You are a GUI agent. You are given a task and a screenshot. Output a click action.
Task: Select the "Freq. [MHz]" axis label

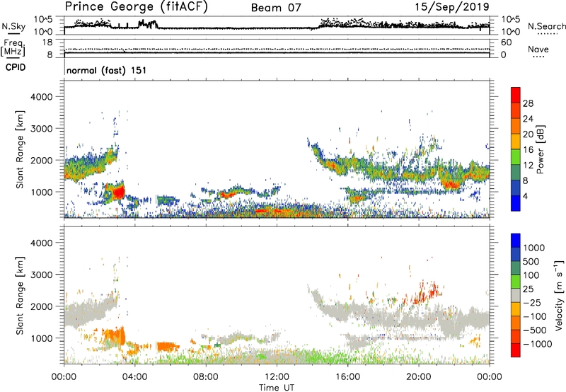(x=13, y=47)
